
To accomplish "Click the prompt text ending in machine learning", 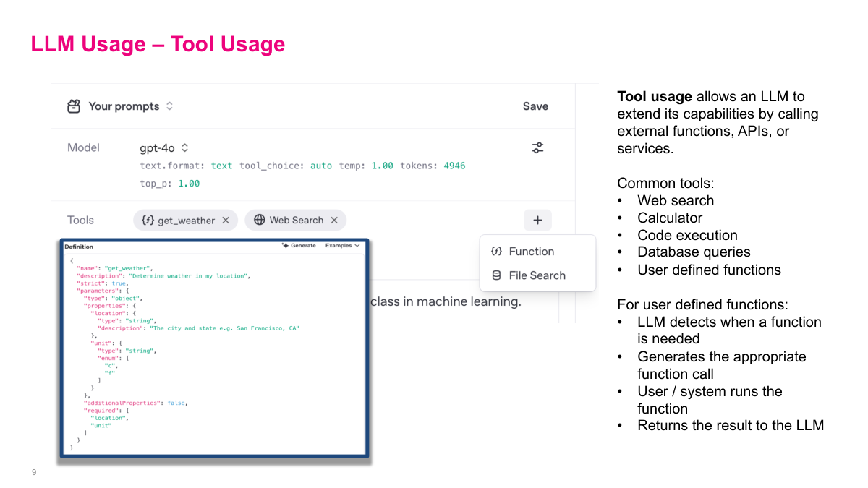I will click(446, 301).
